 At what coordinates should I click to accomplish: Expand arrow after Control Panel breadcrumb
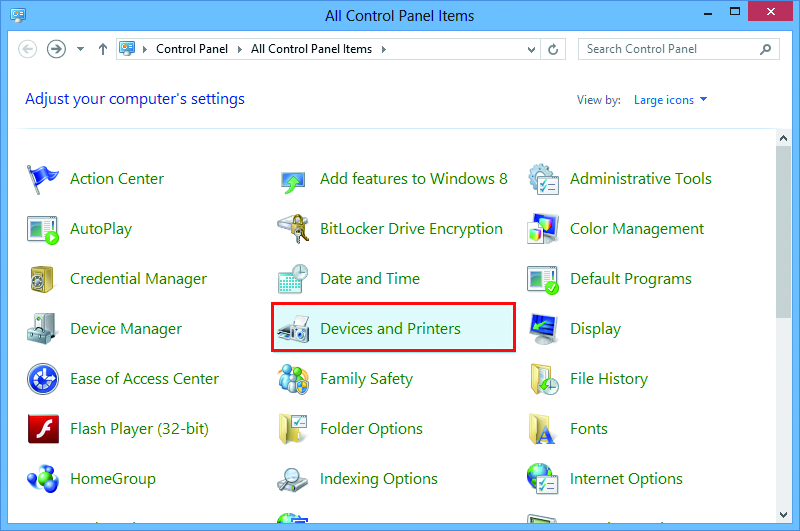[239, 49]
